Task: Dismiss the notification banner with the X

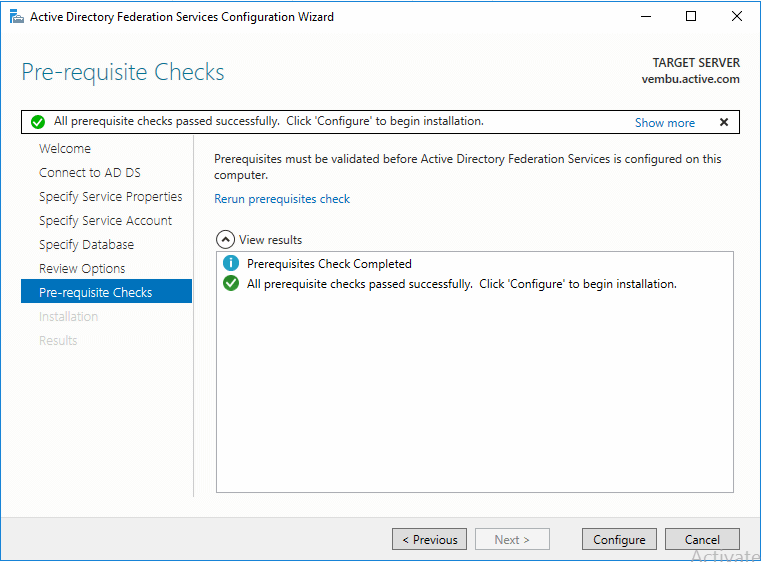Action: tap(724, 122)
